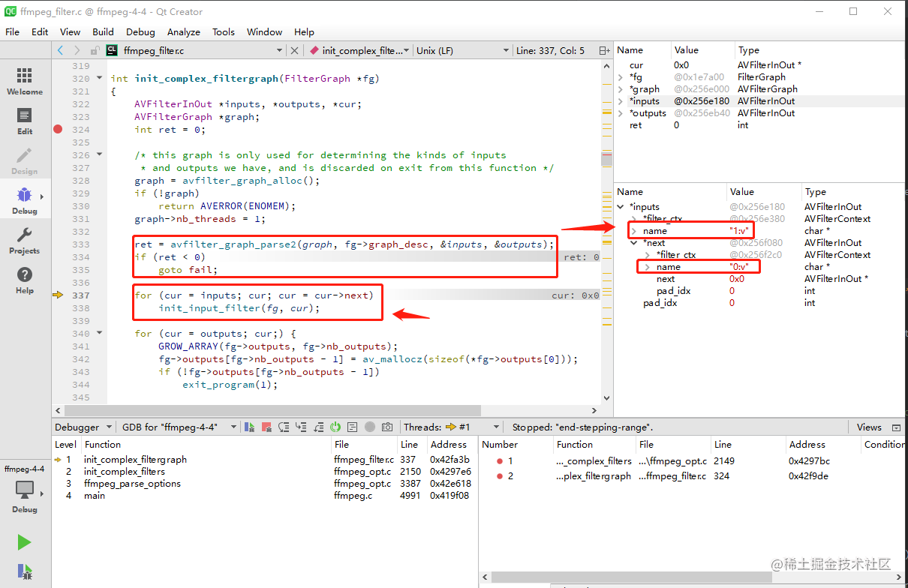Click the Level column header in stack view
908x588 pixels.
[x=66, y=444]
